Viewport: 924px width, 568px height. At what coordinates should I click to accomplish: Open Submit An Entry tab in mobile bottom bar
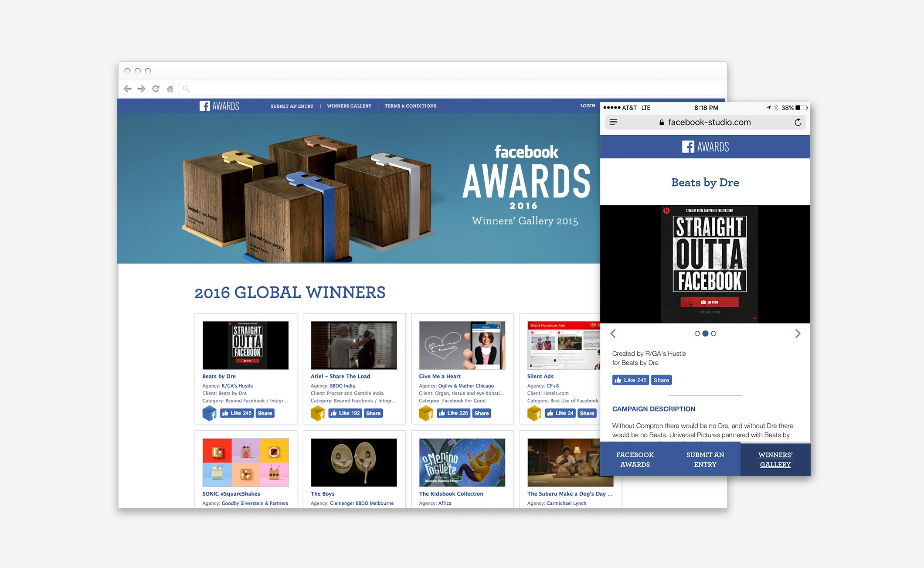pos(705,459)
